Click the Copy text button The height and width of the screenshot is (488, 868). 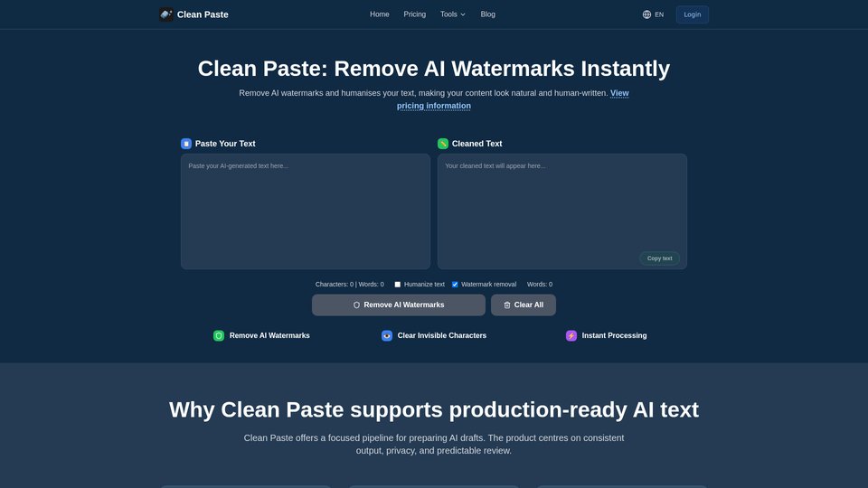[659, 258]
